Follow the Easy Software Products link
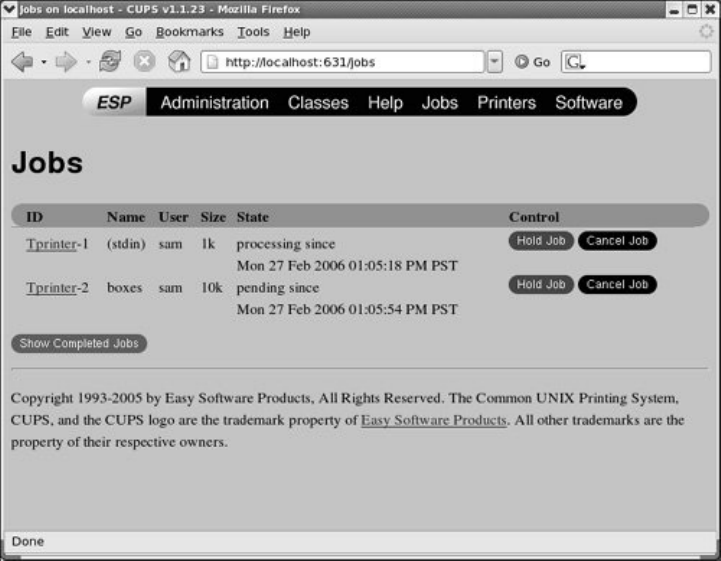Image resolution: width=721 pixels, height=561 pixels. tap(434, 420)
